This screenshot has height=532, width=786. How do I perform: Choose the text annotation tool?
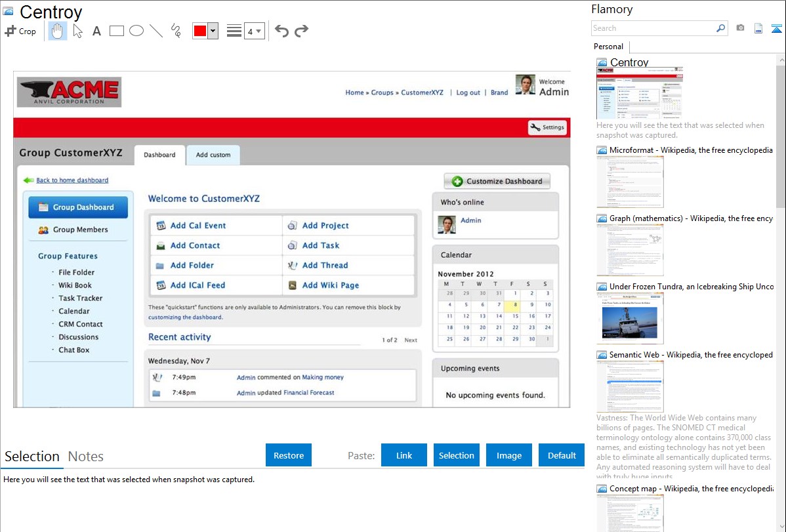point(96,31)
